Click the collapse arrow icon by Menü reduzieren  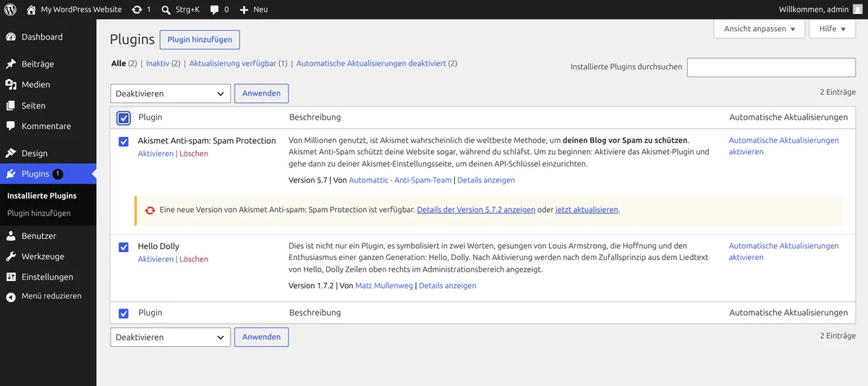tap(11, 297)
